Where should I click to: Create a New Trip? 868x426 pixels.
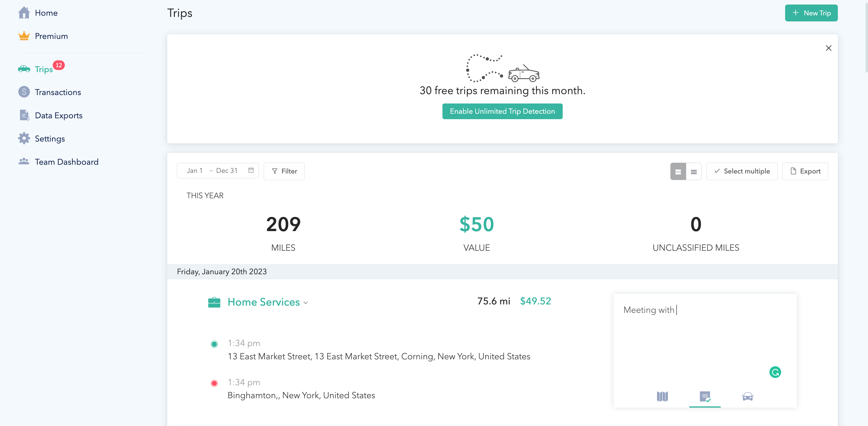[811, 13]
